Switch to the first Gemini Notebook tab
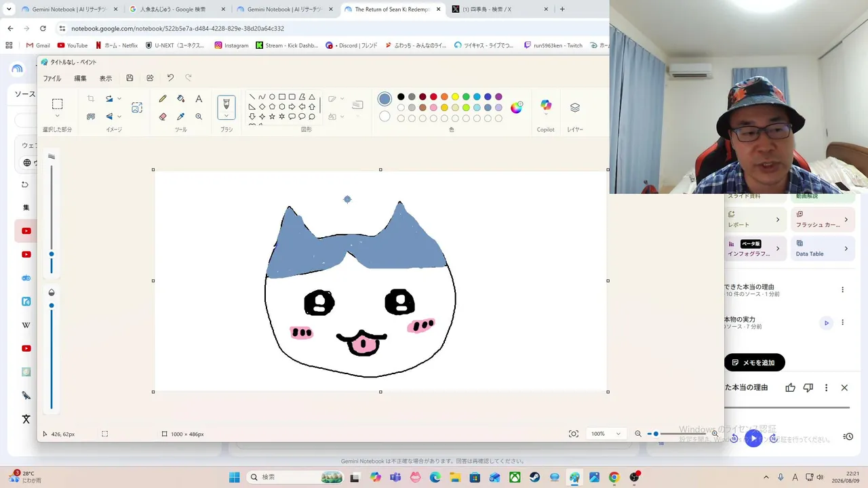Viewport: 868px width, 488px height. (68, 9)
